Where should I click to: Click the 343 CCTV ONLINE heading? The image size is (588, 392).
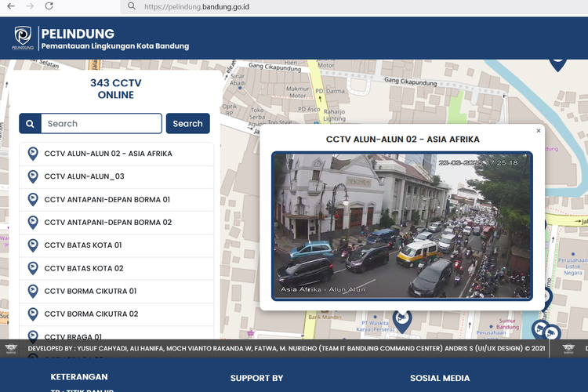(x=116, y=89)
